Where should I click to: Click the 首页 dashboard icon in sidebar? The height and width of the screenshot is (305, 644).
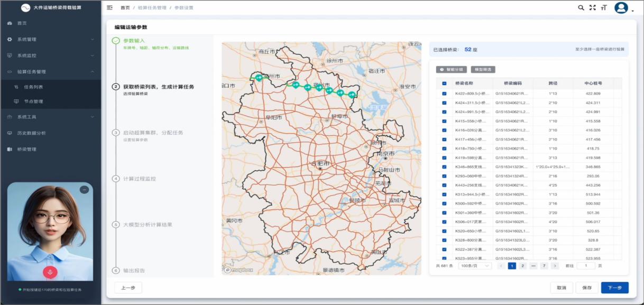point(10,23)
